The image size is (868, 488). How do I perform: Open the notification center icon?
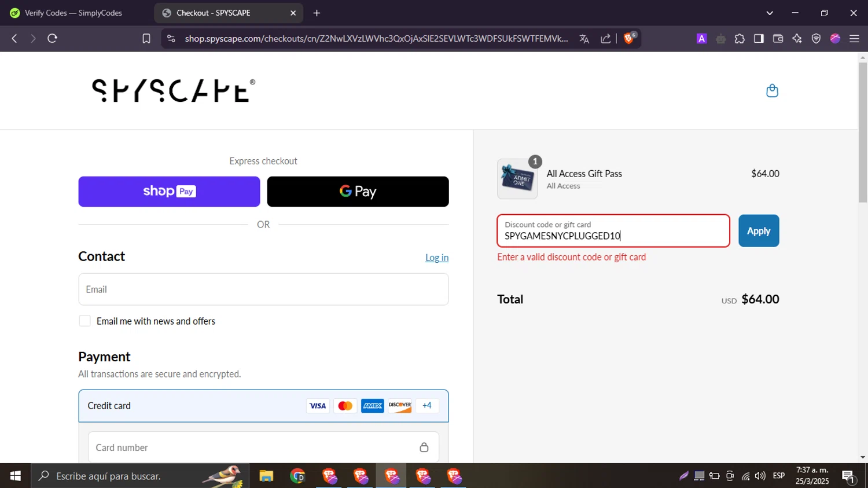pos(849,476)
